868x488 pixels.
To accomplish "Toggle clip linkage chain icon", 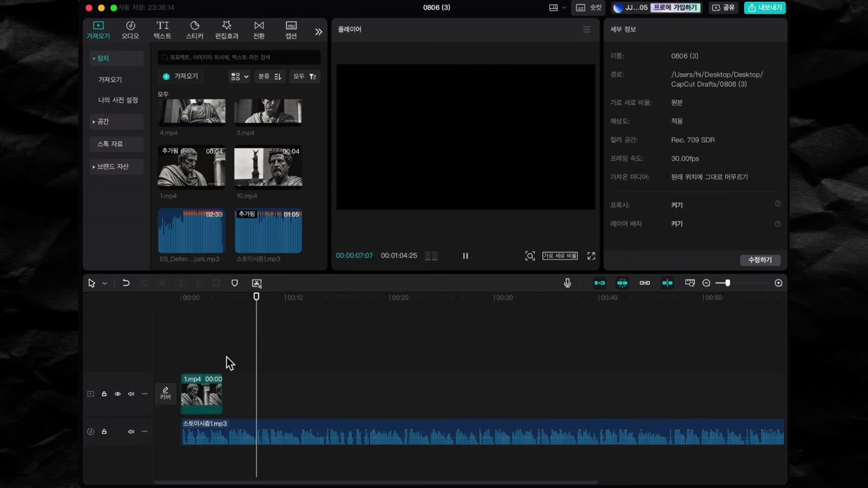I will click(x=645, y=283).
